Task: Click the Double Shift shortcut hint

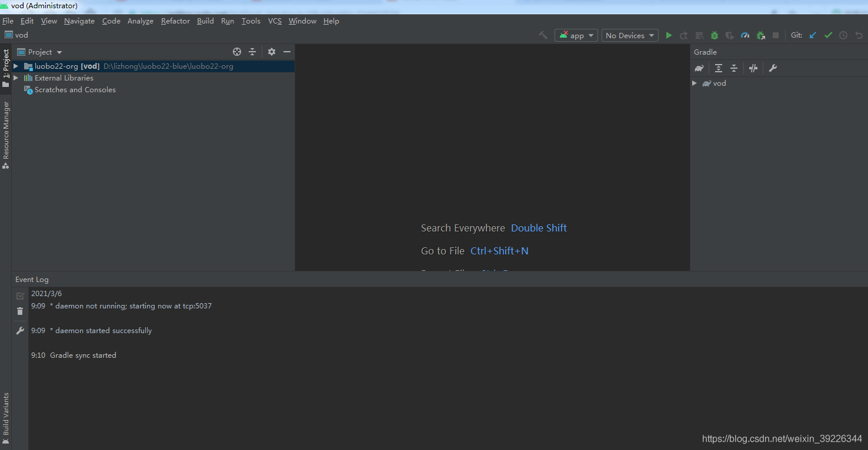Action: (x=539, y=228)
